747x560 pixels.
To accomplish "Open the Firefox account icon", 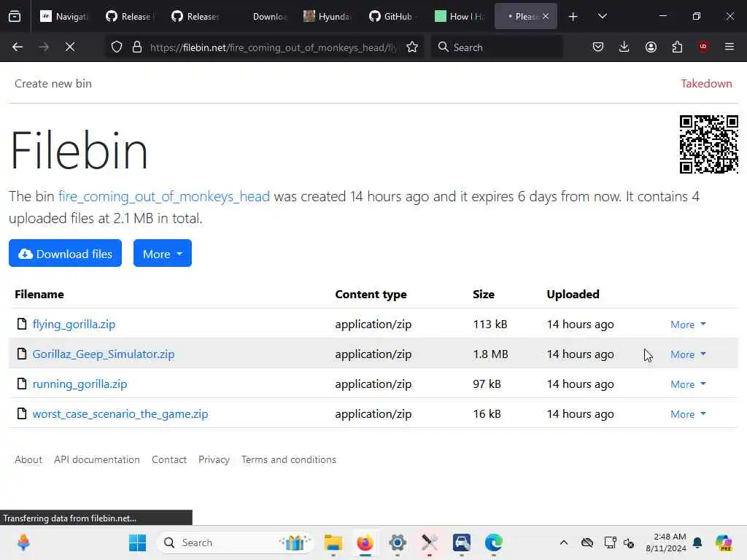I will click(x=651, y=47).
